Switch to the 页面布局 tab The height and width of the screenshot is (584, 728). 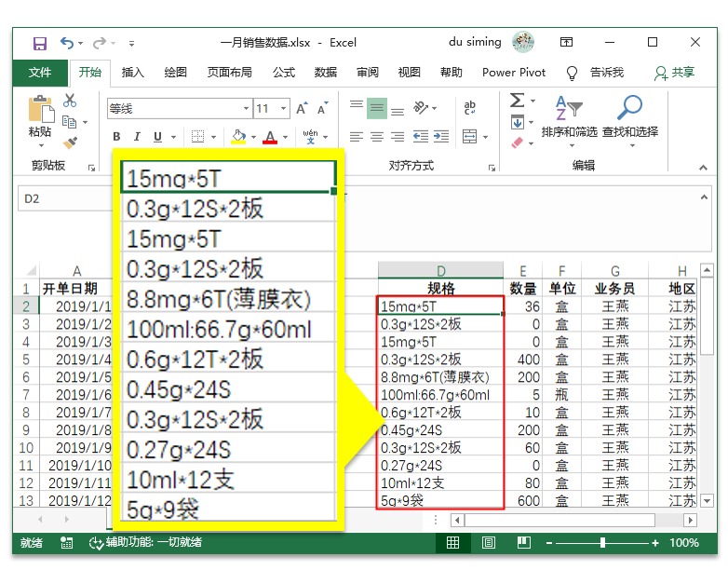(x=229, y=73)
